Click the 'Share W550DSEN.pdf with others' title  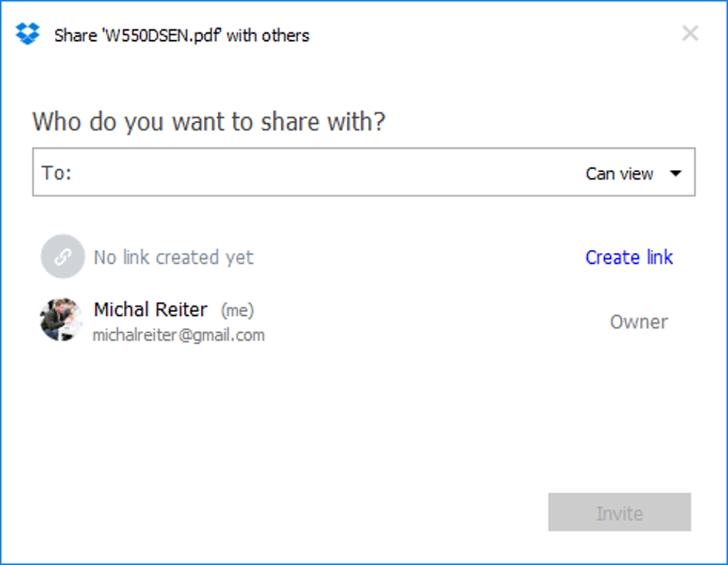(182, 35)
